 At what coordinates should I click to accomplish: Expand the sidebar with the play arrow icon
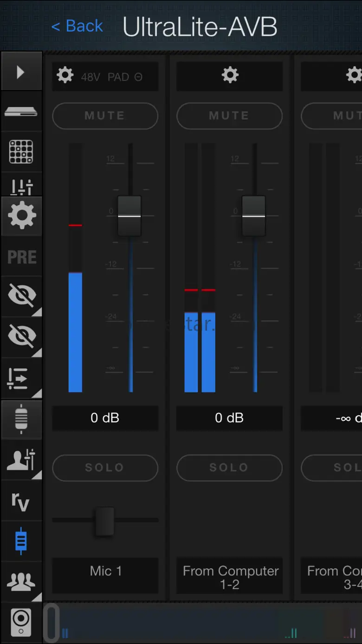(21, 72)
